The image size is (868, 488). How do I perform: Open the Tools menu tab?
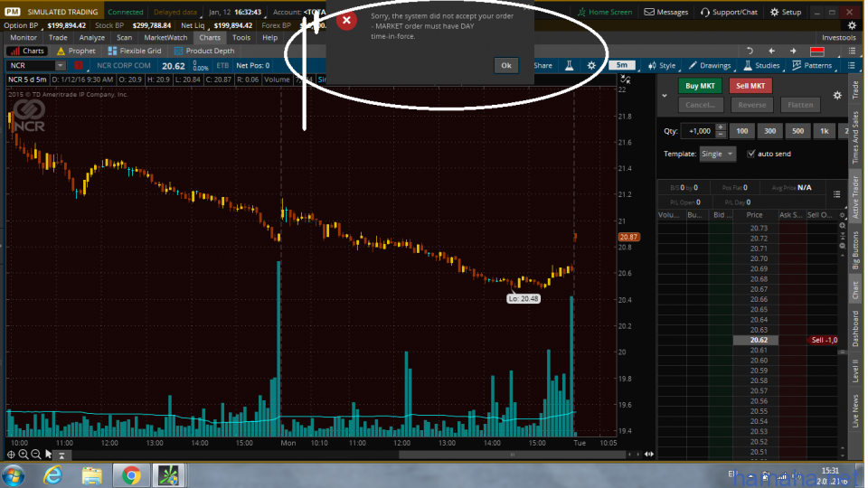click(x=242, y=38)
